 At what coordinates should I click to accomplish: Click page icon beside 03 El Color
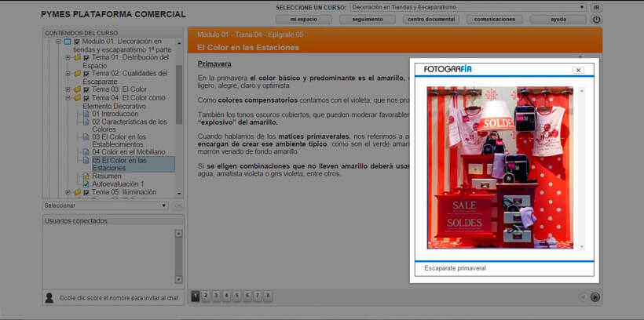coord(86,137)
